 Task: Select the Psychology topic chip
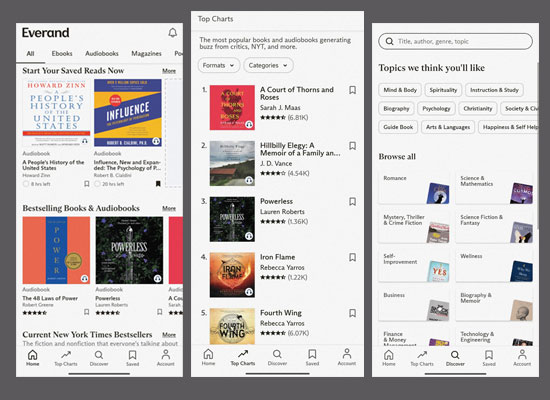[x=436, y=108]
